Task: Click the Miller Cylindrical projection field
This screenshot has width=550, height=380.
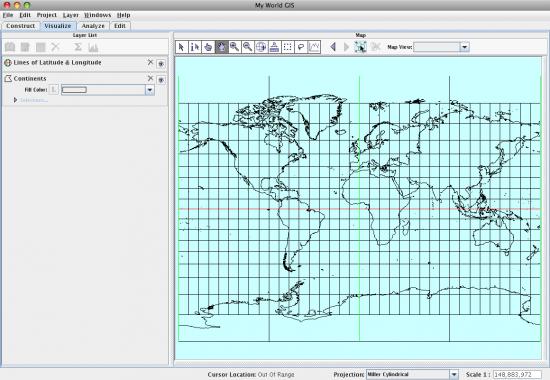Action: click(408, 374)
